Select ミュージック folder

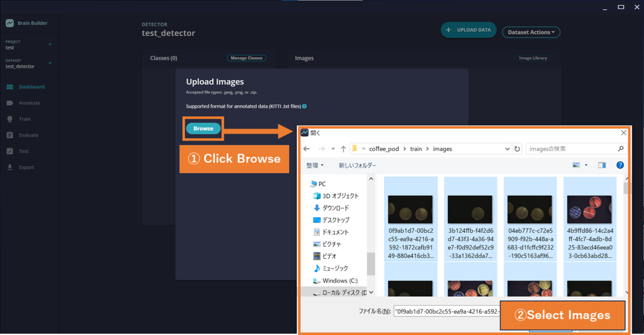pos(331,269)
